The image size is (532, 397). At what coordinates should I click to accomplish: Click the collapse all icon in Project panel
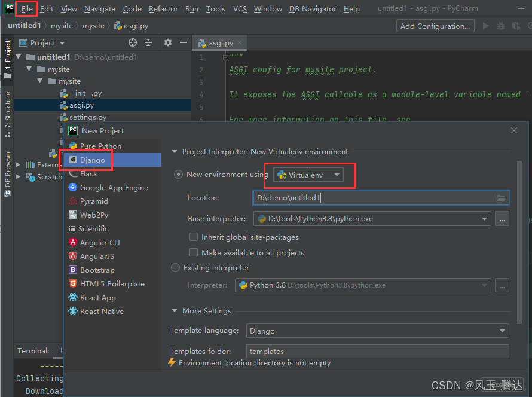(x=148, y=42)
